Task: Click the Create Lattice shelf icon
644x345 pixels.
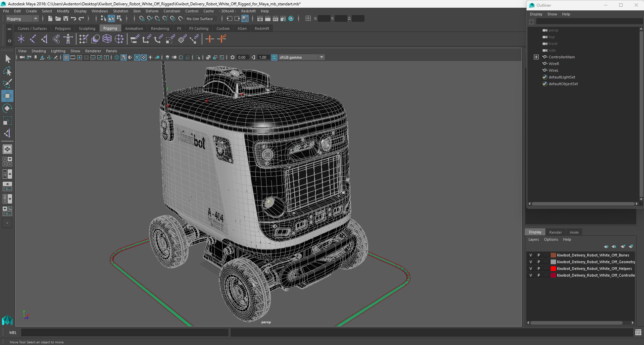Action: pos(107,39)
